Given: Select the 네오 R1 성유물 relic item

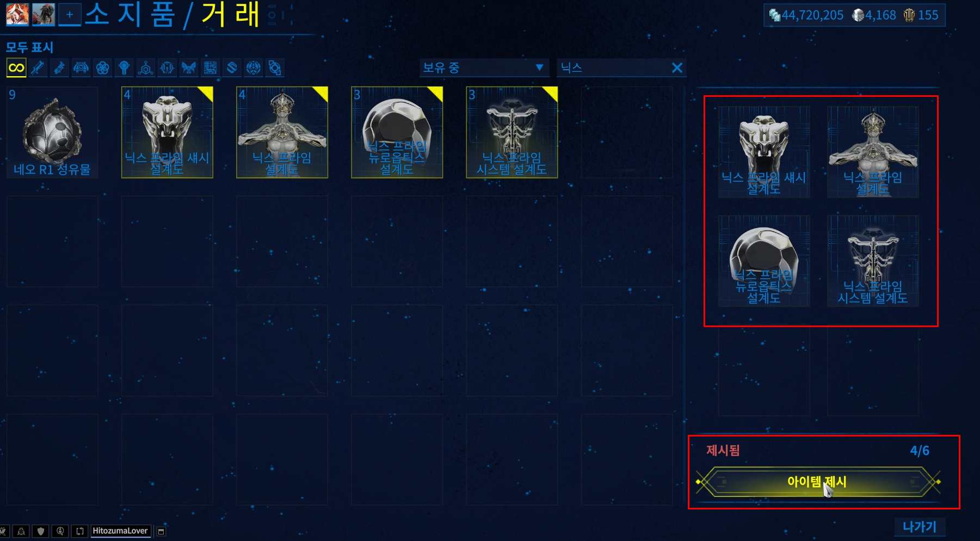Looking at the screenshot, I should (x=52, y=132).
